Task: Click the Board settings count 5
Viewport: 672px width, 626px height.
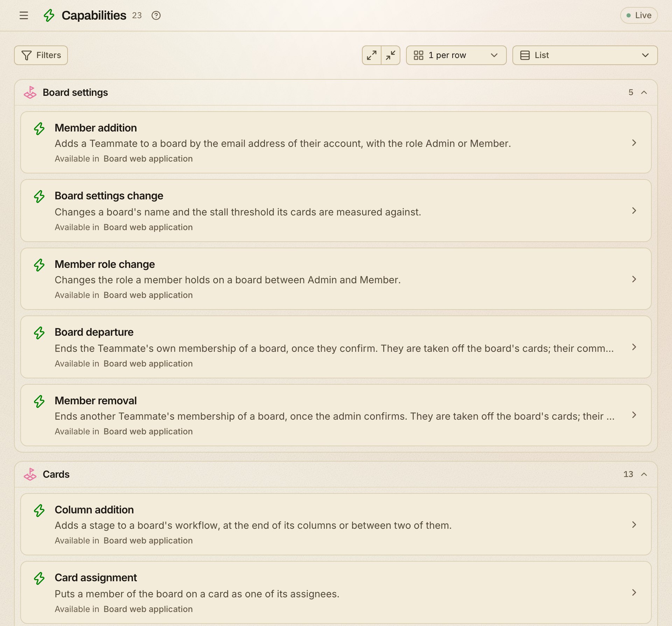Action: [631, 92]
